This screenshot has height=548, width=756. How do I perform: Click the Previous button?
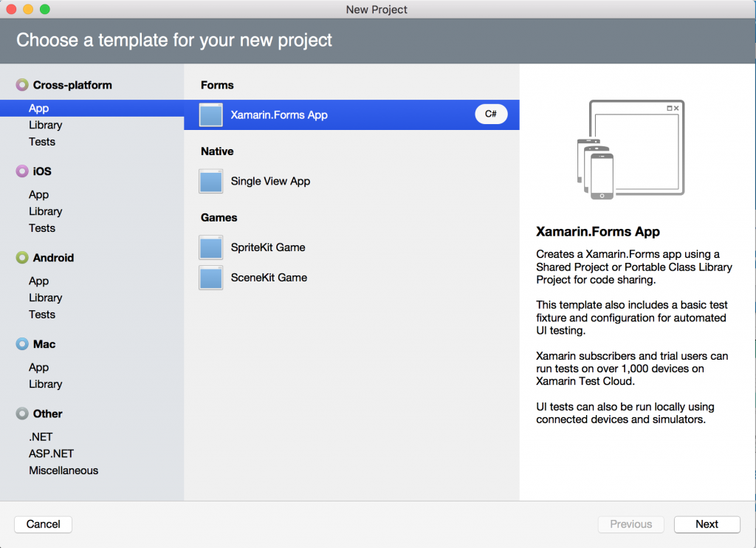point(630,524)
